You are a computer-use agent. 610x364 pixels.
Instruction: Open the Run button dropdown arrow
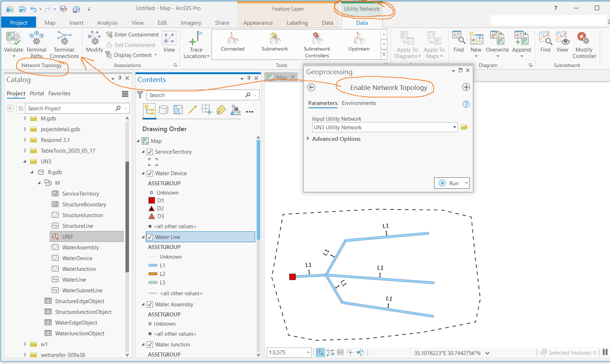pos(466,183)
